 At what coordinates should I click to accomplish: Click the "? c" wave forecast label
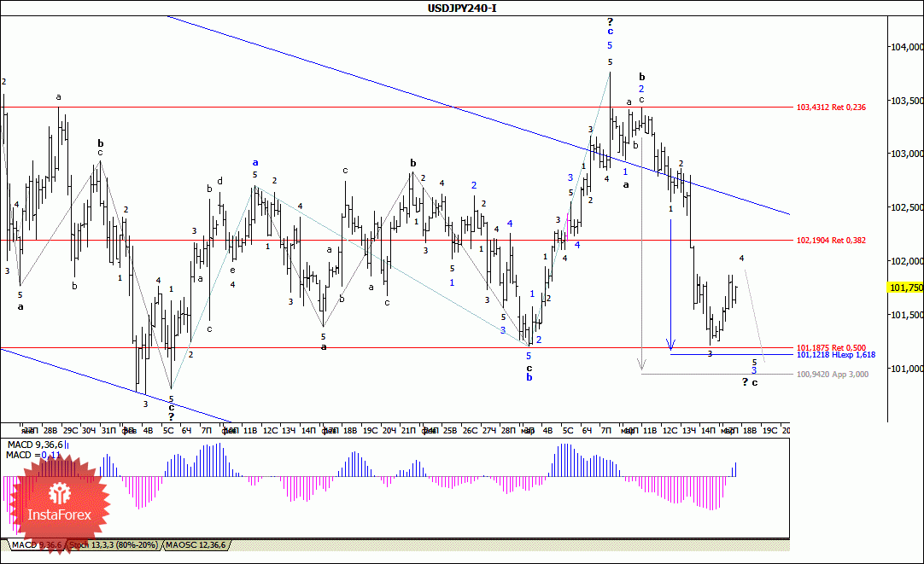click(750, 382)
